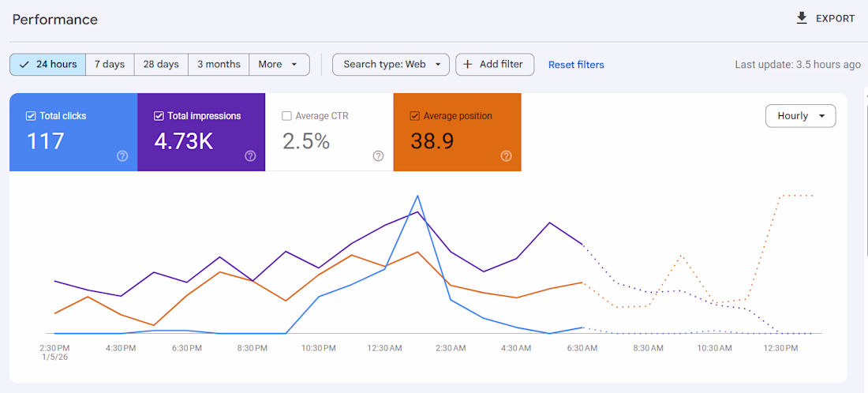Screen dimensions: 868x393
Task: Open help icon on Average position card
Action: click(506, 156)
